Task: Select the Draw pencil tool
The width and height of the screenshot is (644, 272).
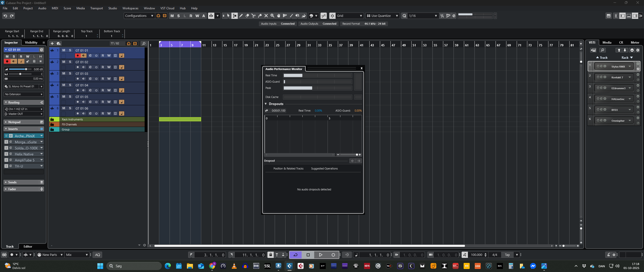Action: pos(241,16)
